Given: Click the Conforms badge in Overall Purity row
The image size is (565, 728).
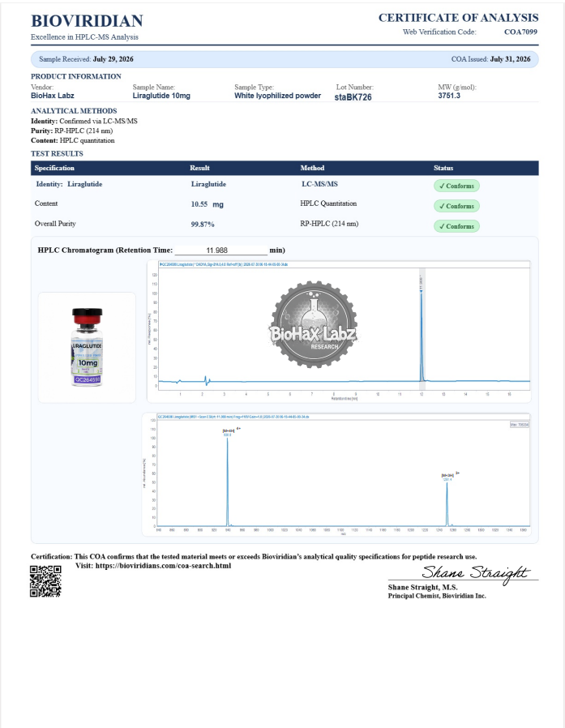Looking at the screenshot, I should point(456,226).
